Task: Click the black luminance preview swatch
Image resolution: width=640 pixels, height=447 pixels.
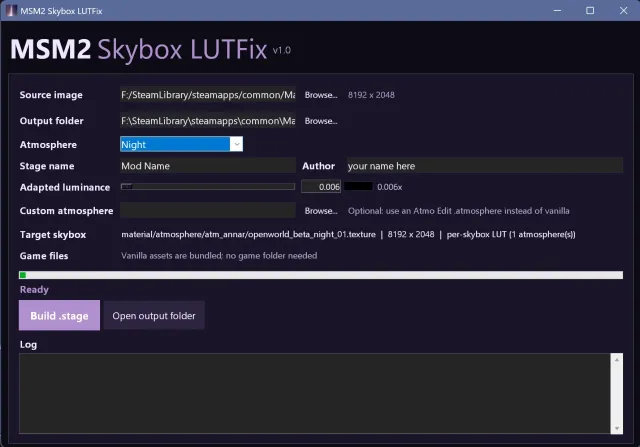Action: (x=358, y=187)
